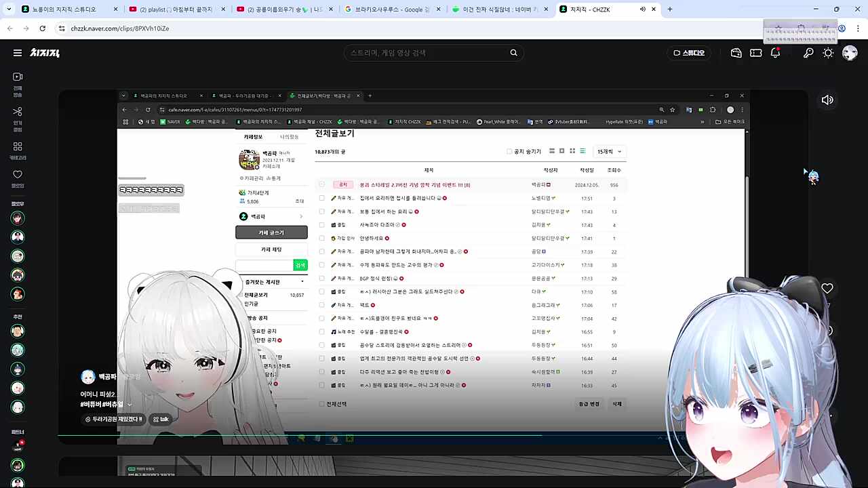The height and width of the screenshot is (488, 868).
Task: Click the #버튜버 hashtag on the clip
Action: pos(91,404)
